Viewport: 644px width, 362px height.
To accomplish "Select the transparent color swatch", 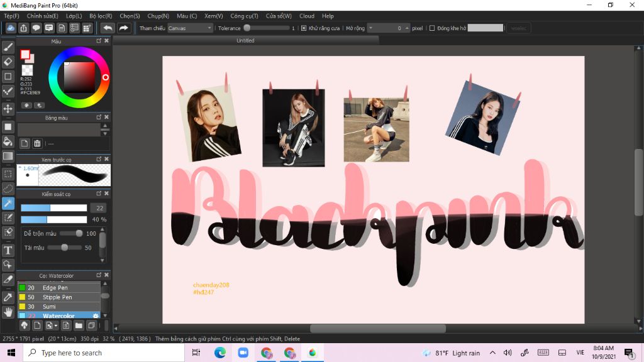I will pos(27,70).
